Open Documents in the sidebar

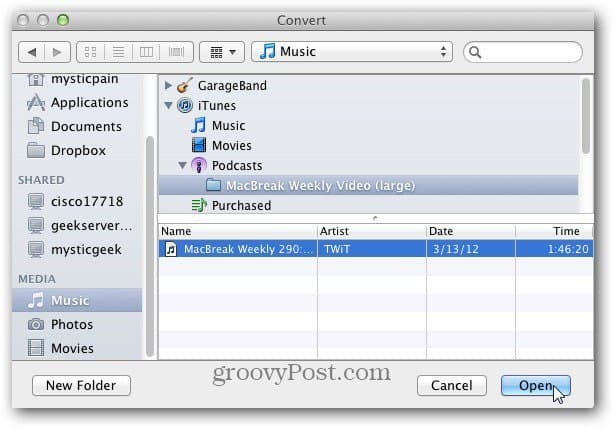pos(77,126)
